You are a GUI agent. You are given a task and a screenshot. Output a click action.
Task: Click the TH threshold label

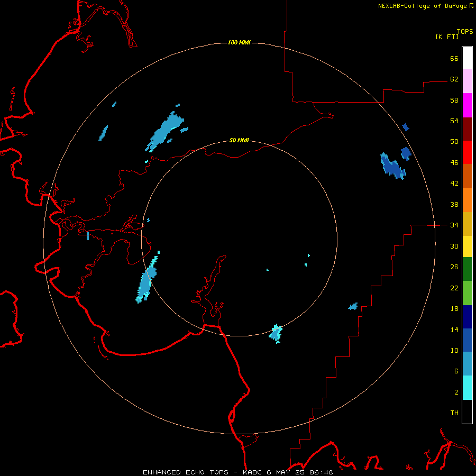click(454, 413)
